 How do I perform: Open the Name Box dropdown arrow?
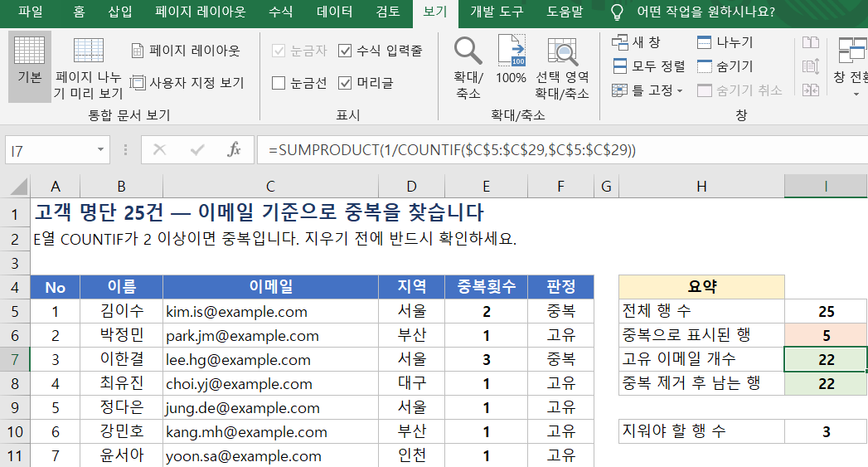point(100,149)
